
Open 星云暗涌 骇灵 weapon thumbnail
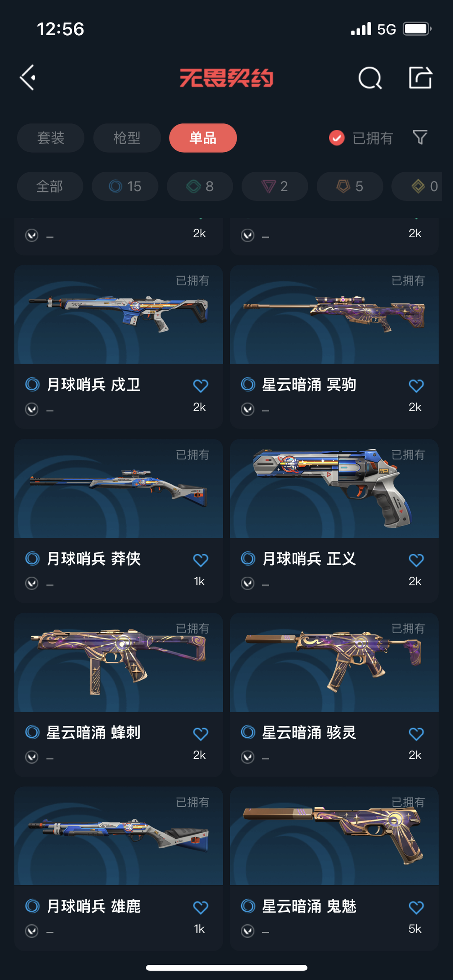click(x=334, y=663)
